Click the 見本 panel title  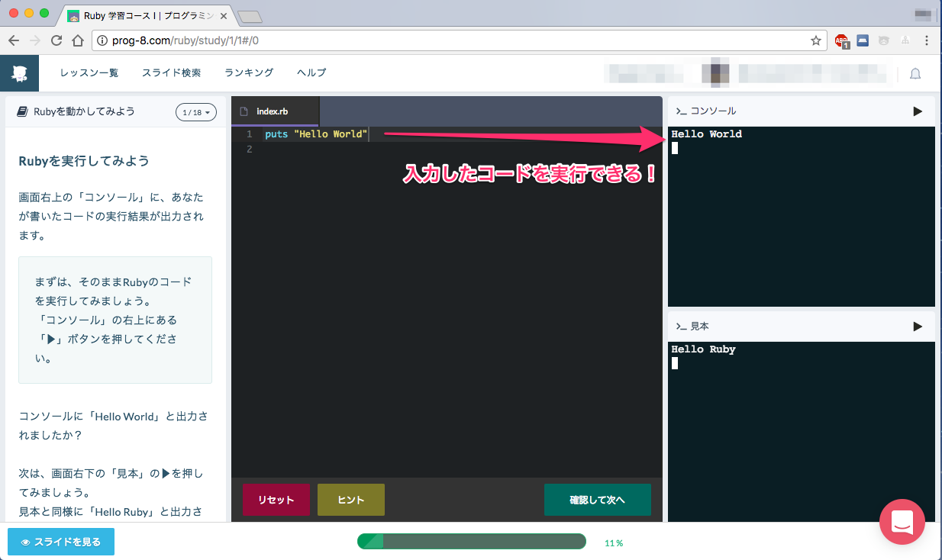coord(700,327)
